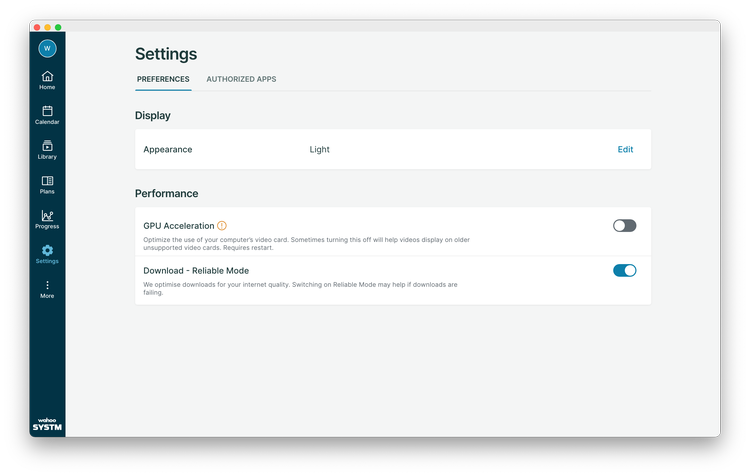Close the window with red button
Viewport: 750px width, 476px height.
[37, 27]
